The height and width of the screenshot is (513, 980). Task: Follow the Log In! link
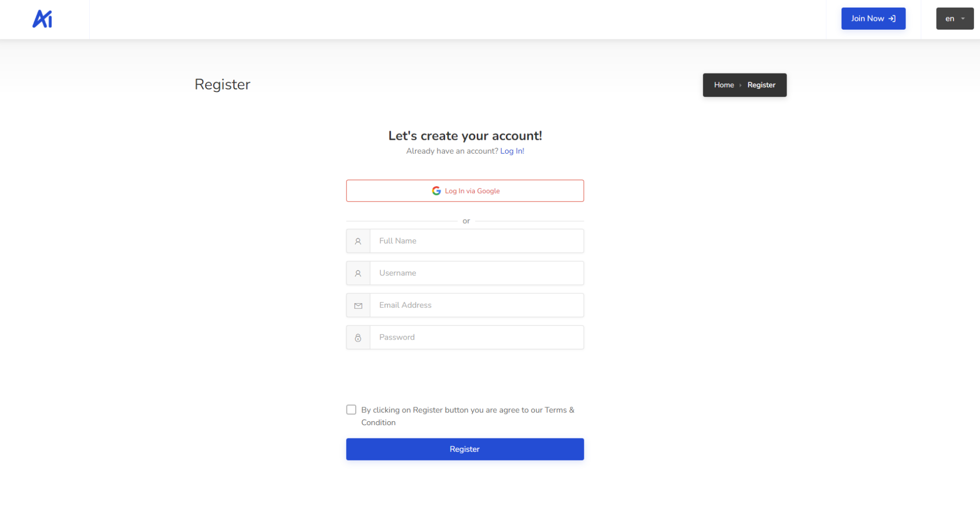coord(512,151)
